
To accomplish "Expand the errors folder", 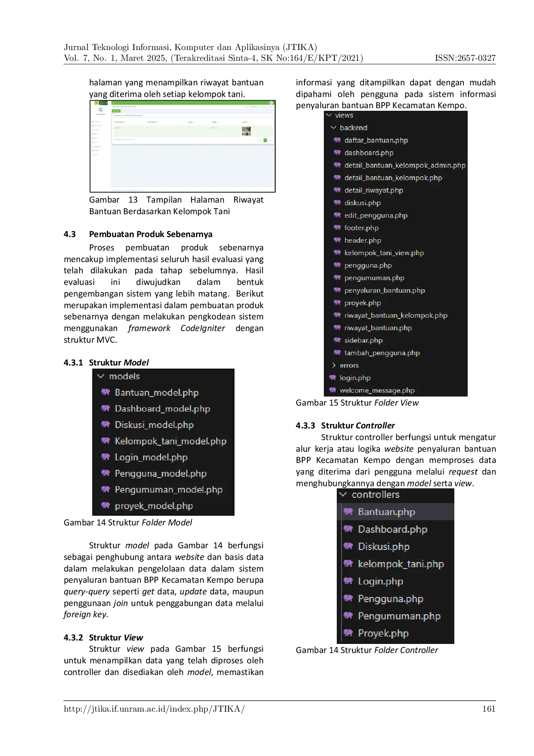I will [334, 365].
